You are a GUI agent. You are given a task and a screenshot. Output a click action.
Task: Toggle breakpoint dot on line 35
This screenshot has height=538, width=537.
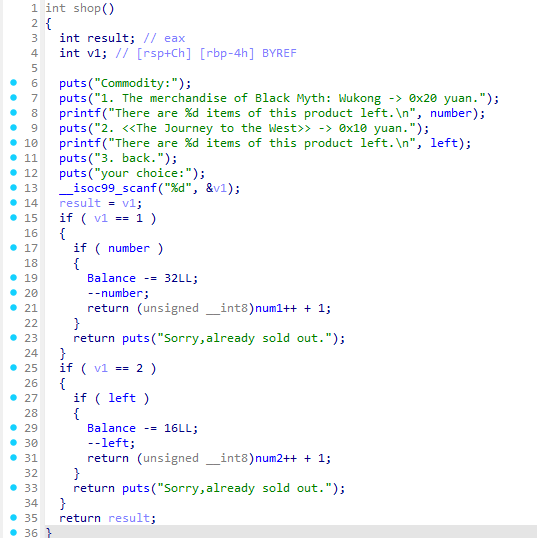point(13,518)
